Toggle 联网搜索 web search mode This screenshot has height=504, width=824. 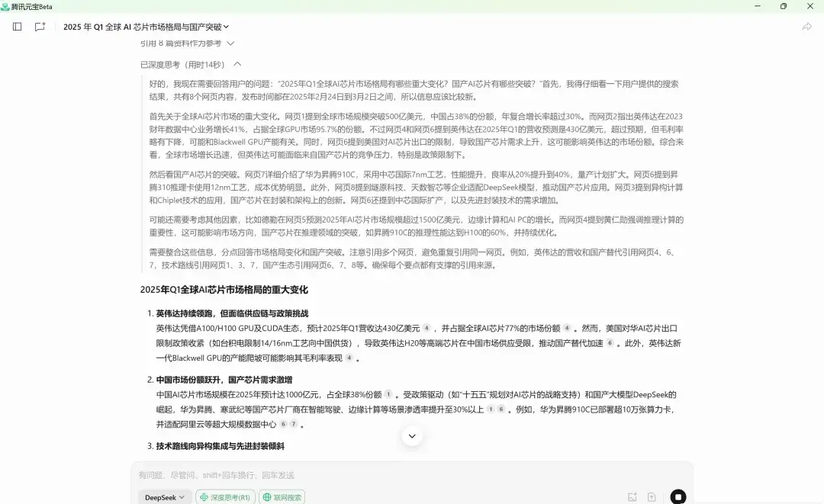[282, 497]
